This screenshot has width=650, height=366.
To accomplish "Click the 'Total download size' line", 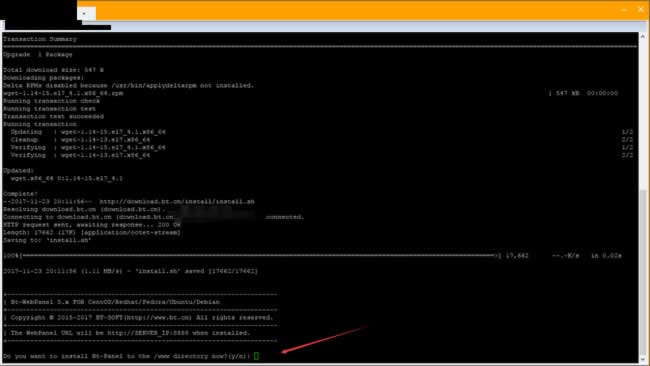I will (x=53, y=70).
